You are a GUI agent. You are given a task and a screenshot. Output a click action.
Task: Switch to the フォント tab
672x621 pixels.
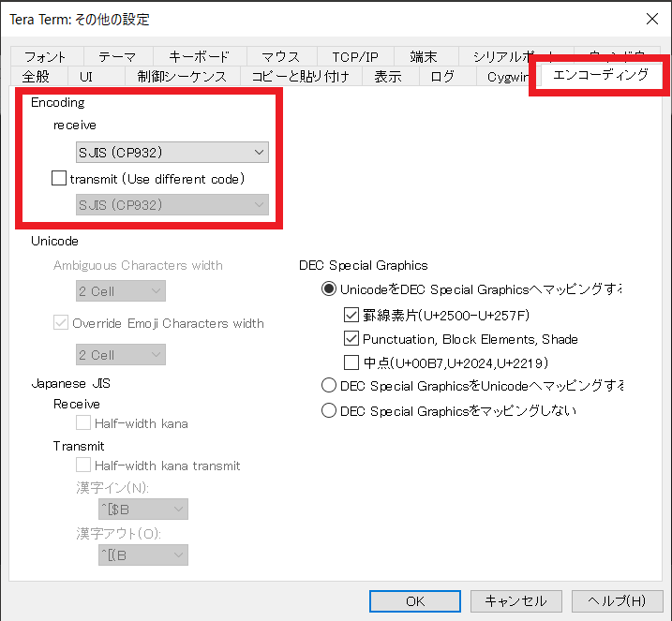click(48, 56)
